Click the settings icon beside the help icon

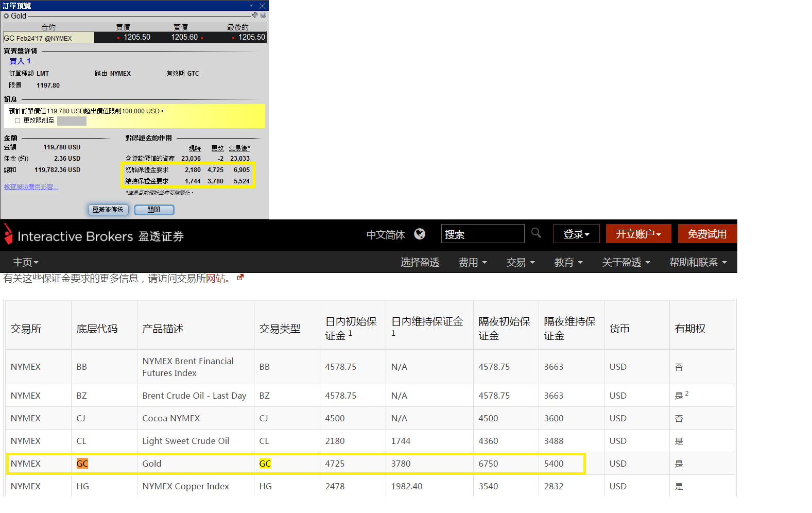255,15
